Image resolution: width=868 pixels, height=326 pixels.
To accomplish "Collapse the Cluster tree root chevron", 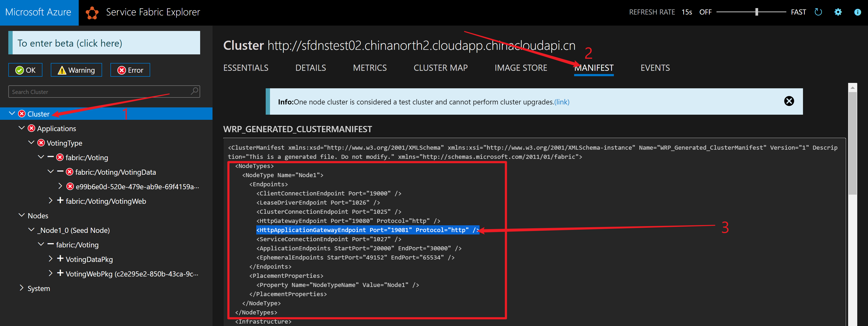I will (x=12, y=113).
